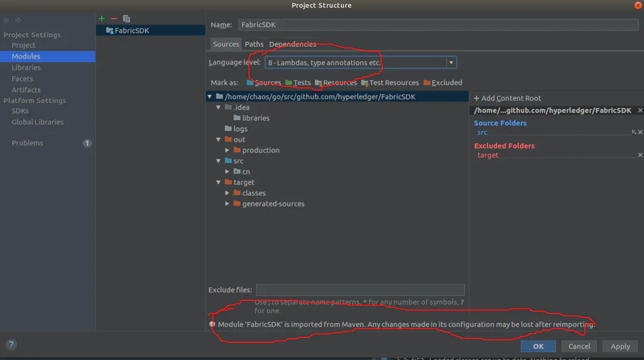Collapse the out folder node
This screenshot has width=644, height=360.
pos(218,139)
